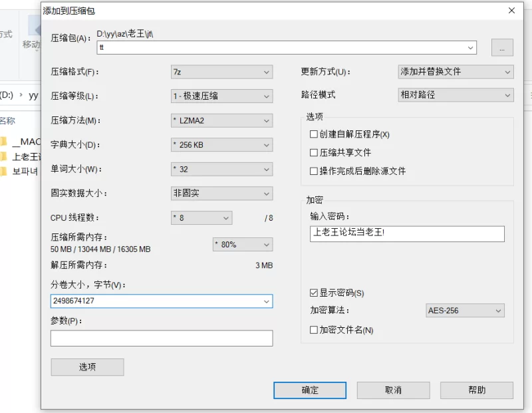
Task: Expand the 字典大小 256 KB dropdown
Action: click(221, 144)
